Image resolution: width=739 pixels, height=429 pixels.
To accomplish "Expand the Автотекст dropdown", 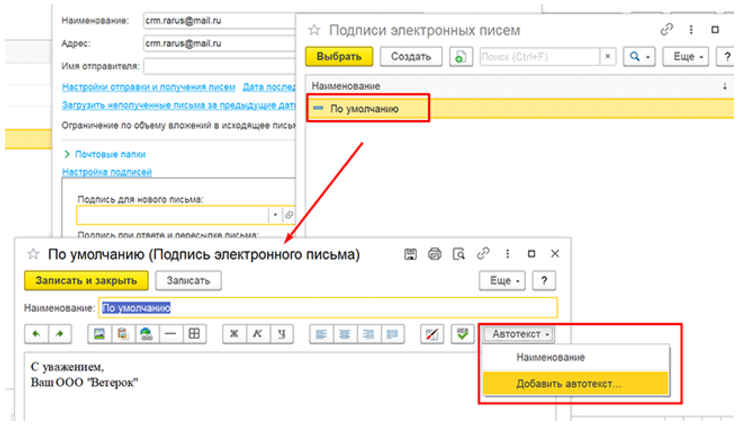I will click(521, 332).
